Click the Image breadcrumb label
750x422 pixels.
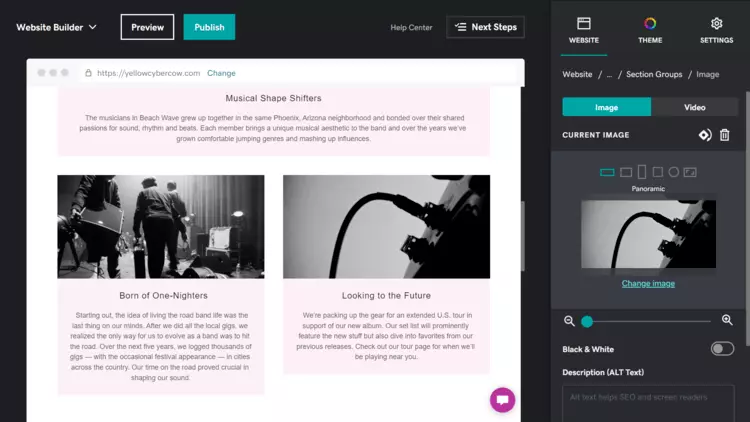(707, 74)
